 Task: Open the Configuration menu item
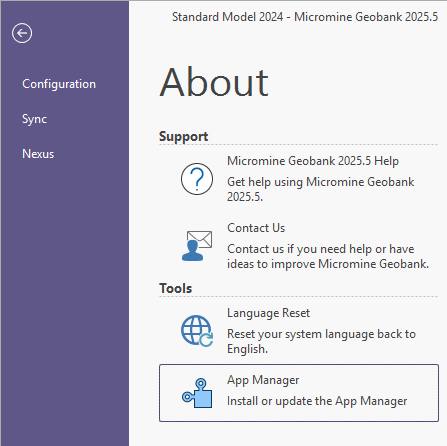(x=59, y=84)
